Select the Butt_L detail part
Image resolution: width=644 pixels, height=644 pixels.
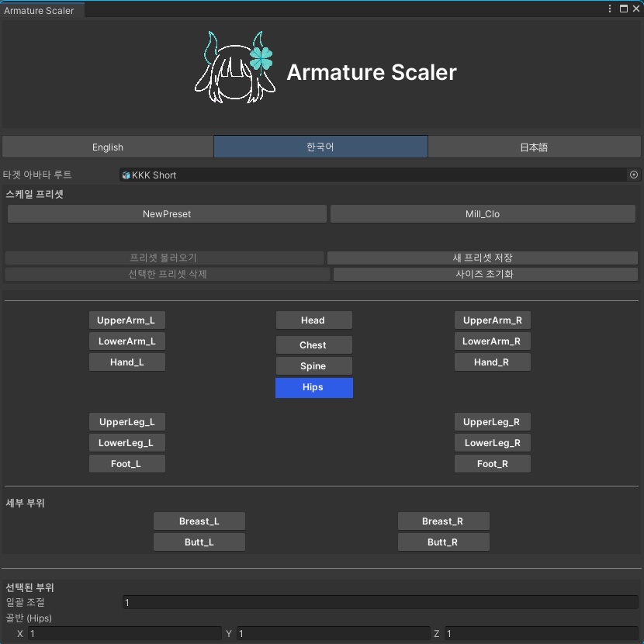[x=199, y=542]
